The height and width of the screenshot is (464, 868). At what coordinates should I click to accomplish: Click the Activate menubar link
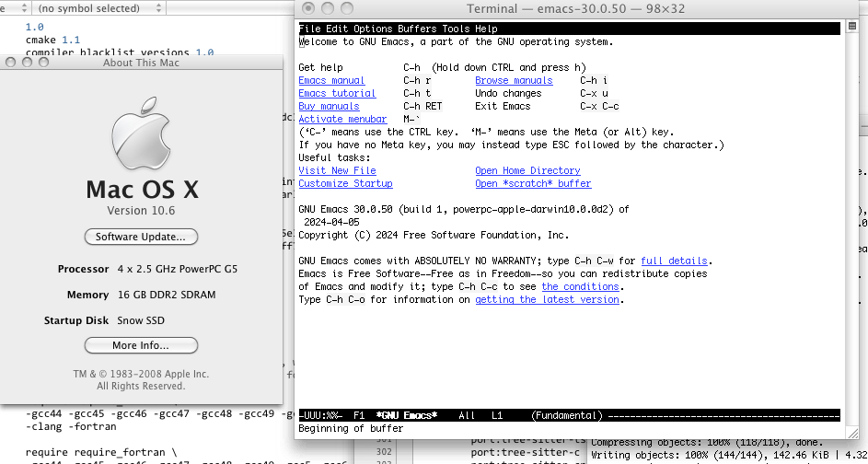[342, 119]
